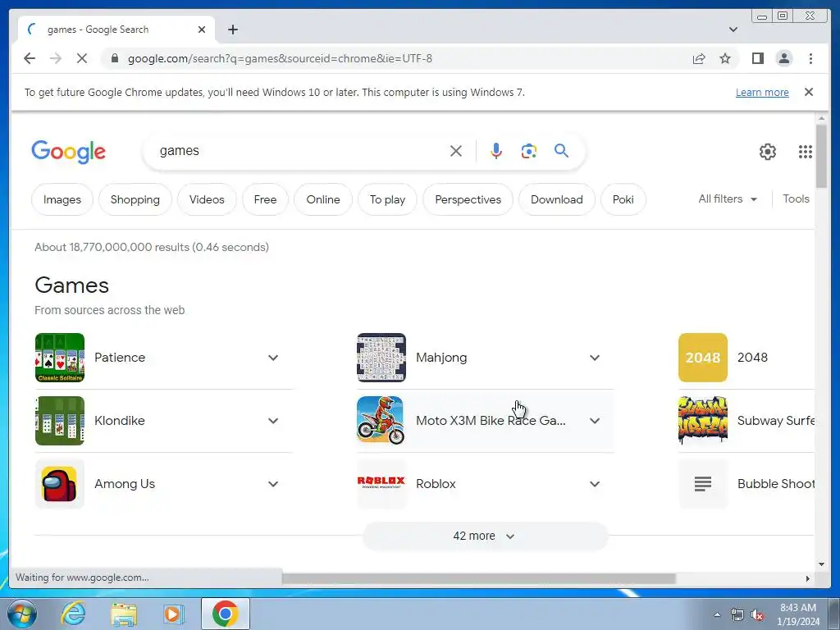Viewport: 840px width, 630px height.
Task: Open the Bubble Shooter placeholder icon
Action: [703, 484]
